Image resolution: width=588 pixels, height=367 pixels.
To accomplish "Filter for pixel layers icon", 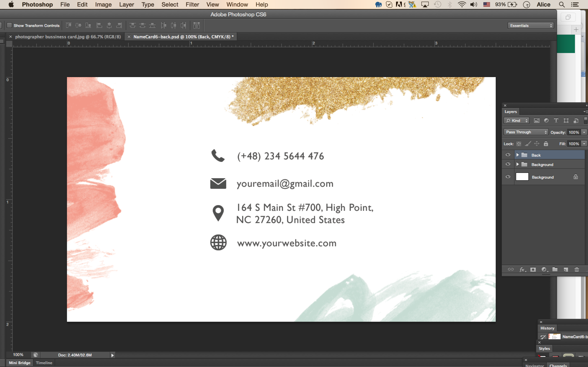I will click(x=537, y=121).
